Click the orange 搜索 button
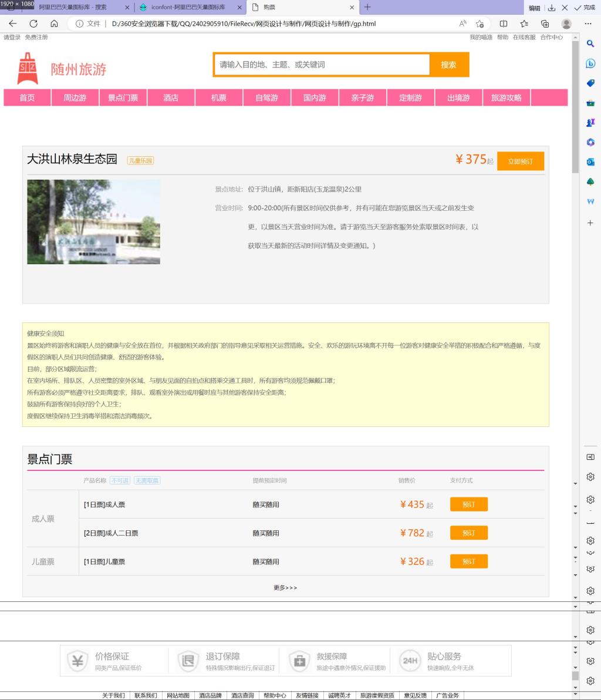This screenshot has width=601, height=700. [448, 65]
